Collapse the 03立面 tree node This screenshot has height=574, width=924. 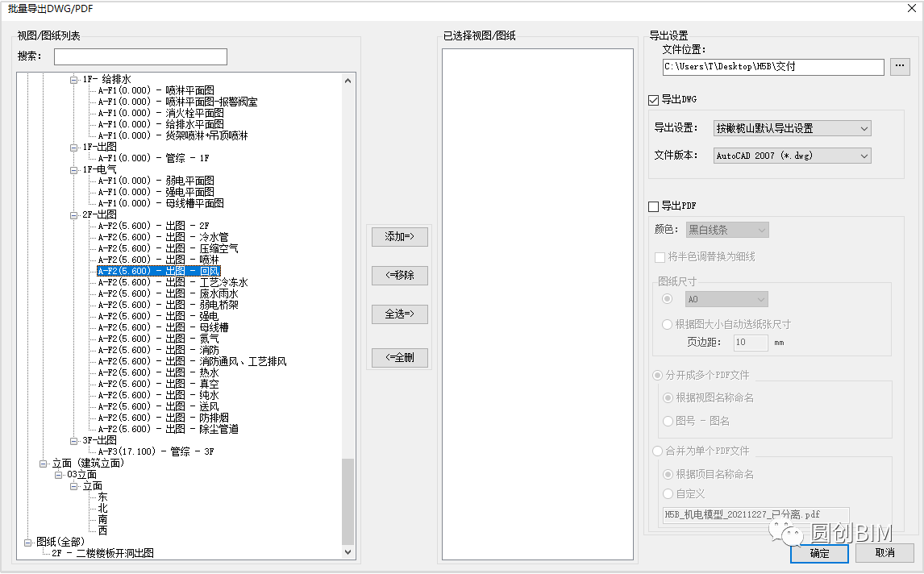click(x=58, y=475)
